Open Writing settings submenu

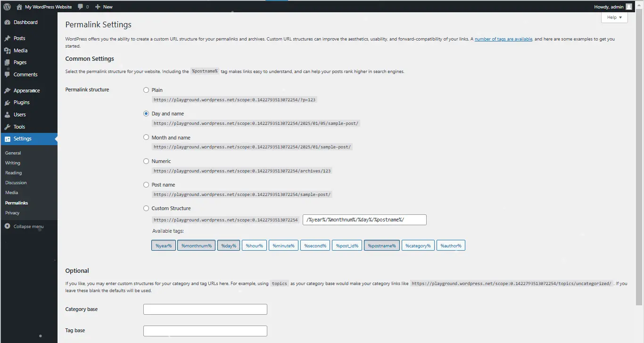point(13,163)
